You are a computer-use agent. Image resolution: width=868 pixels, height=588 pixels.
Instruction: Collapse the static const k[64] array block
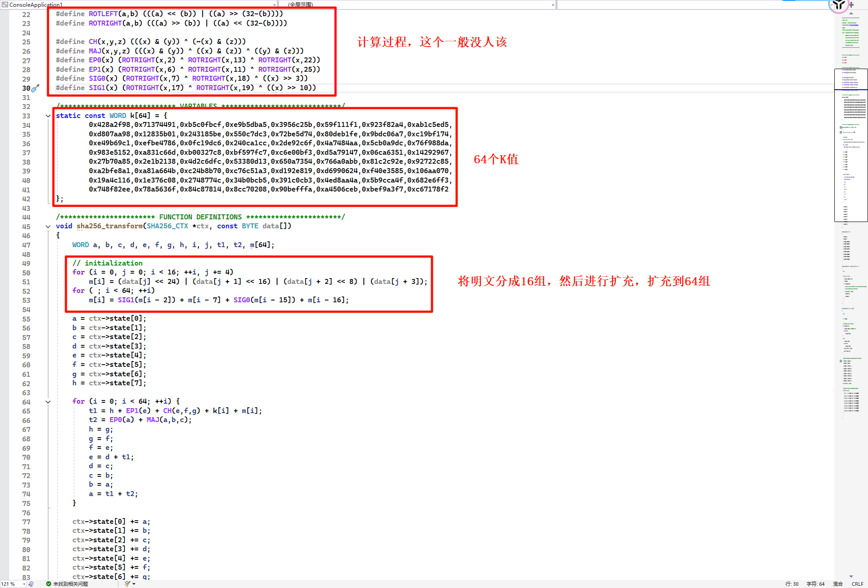(48, 116)
